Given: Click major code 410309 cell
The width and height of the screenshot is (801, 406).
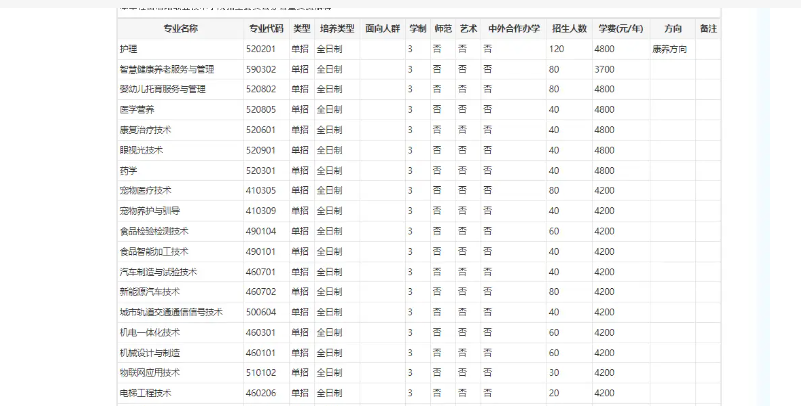Looking at the screenshot, I should 261,211.
